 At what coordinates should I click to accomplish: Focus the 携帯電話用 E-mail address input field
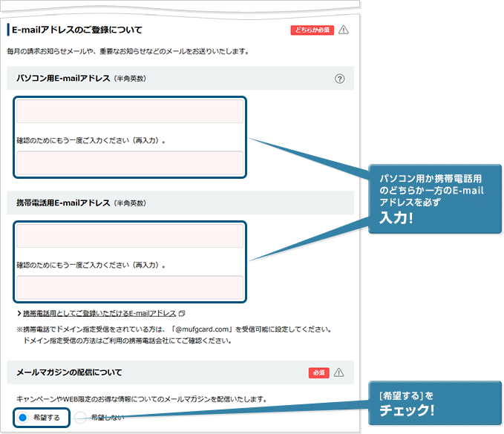pyautogui.click(x=130, y=237)
